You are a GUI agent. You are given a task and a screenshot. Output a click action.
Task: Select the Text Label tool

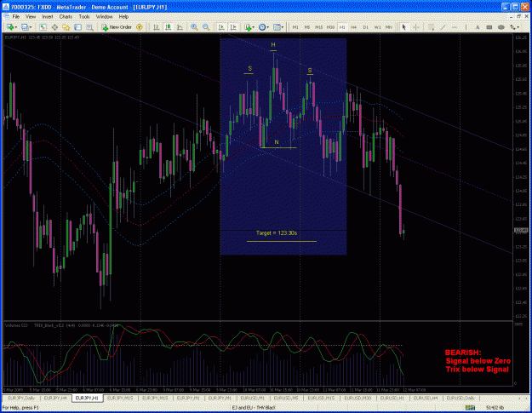pos(489,27)
